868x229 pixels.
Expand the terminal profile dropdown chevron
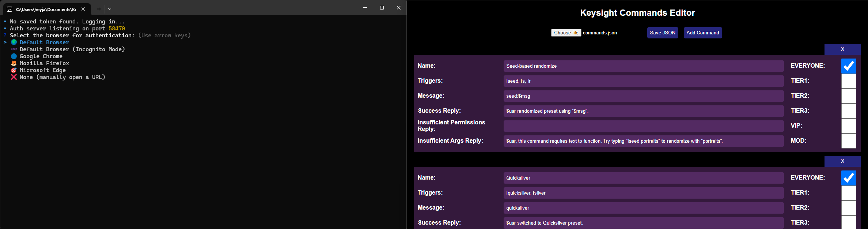tap(110, 9)
